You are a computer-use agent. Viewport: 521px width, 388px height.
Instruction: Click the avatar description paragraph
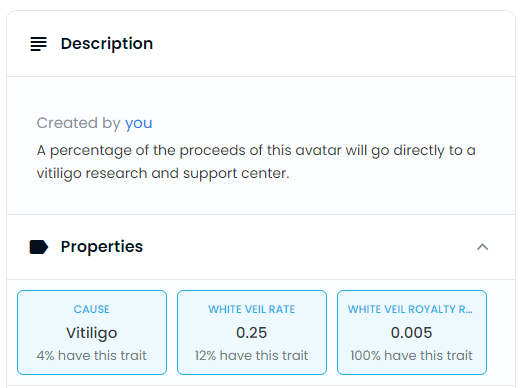pos(256,162)
